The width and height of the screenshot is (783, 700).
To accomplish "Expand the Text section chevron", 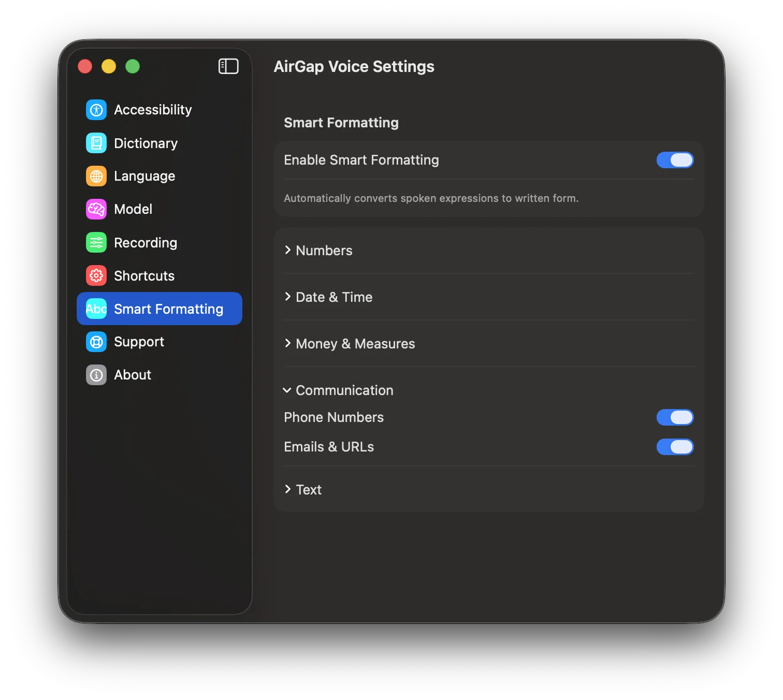I will point(287,489).
